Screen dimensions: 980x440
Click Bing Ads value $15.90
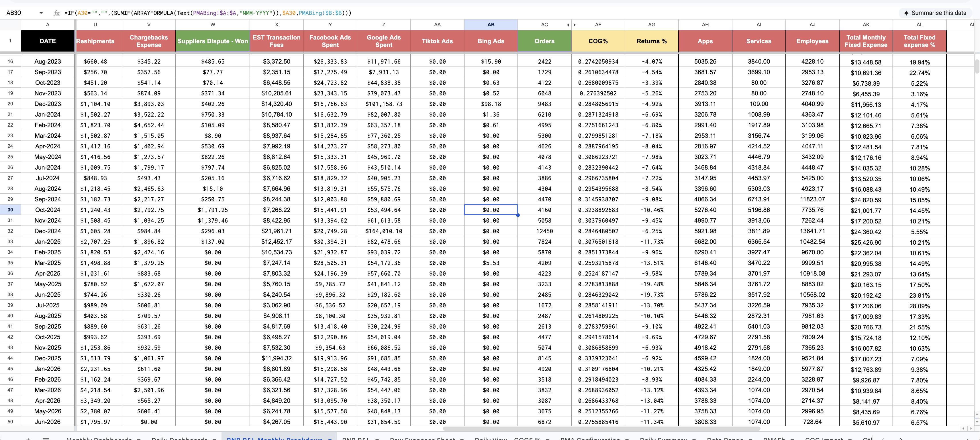click(x=491, y=62)
